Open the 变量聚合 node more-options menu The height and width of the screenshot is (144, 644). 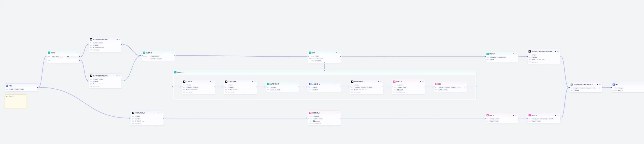click(x=173, y=53)
